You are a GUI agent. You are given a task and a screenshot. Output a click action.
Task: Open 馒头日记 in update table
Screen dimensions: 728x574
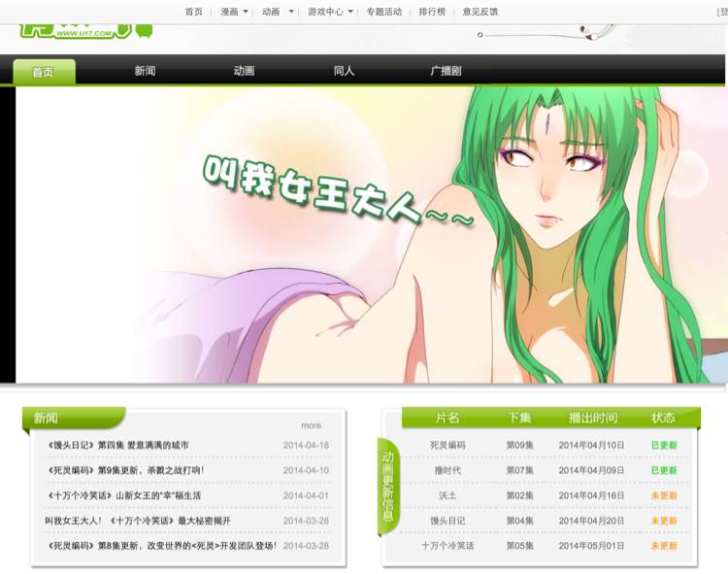pyautogui.click(x=447, y=521)
